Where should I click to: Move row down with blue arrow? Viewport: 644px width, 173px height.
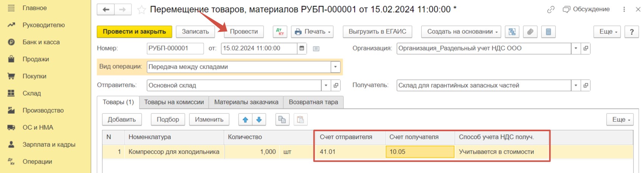259,120
